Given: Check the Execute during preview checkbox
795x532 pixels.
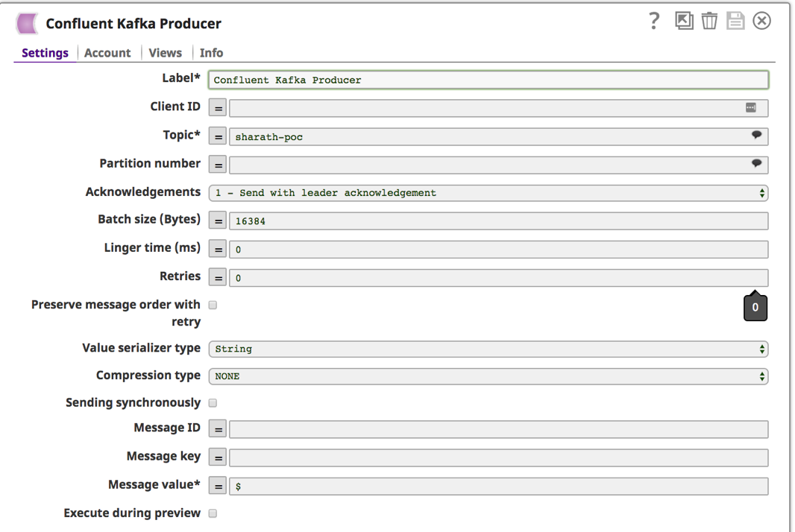Looking at the screenshot, I should pos(213,513).
